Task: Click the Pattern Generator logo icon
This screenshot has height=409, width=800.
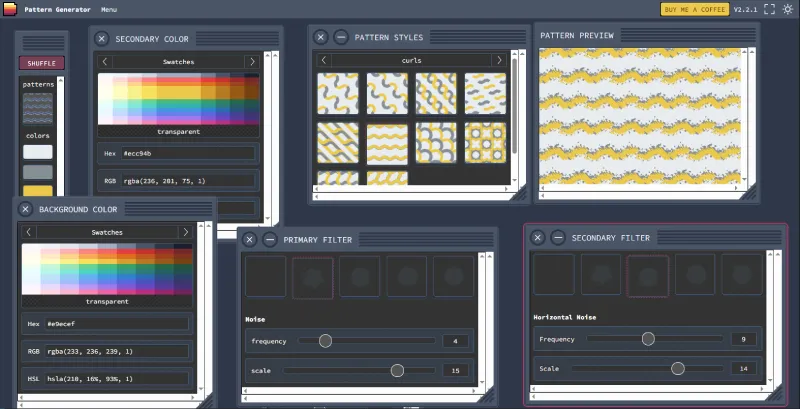Action: (x=9, y=9)
